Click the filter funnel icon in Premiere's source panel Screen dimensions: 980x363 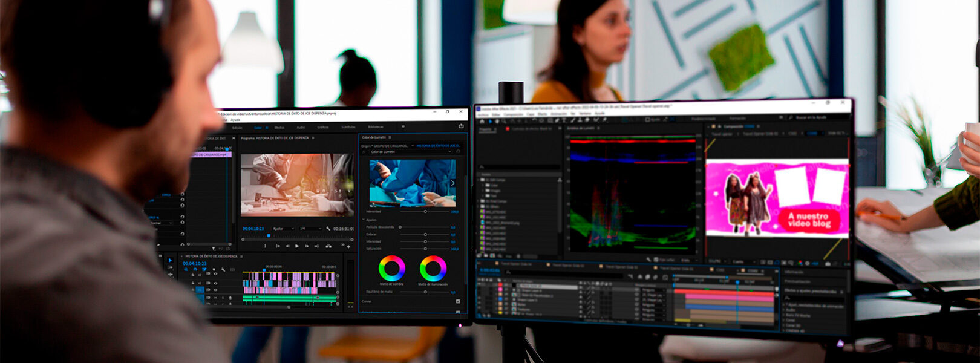click(x=213, y=248)
